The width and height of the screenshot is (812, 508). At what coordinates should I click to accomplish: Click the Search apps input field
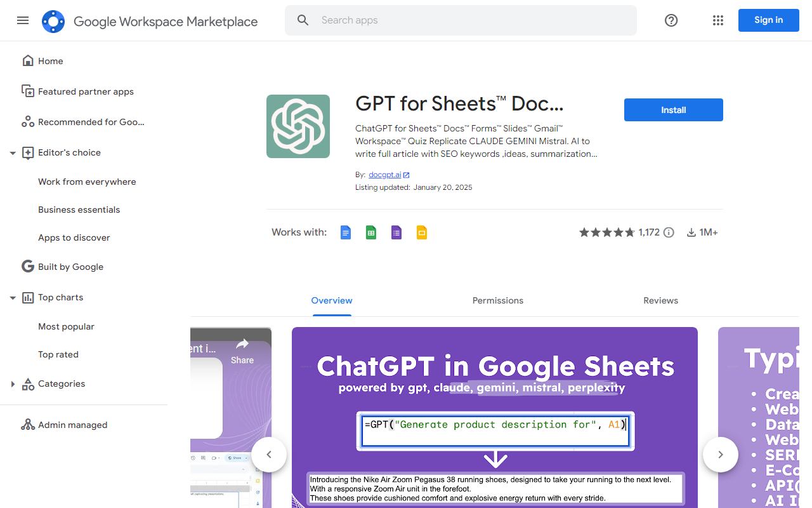coord(461,20)
